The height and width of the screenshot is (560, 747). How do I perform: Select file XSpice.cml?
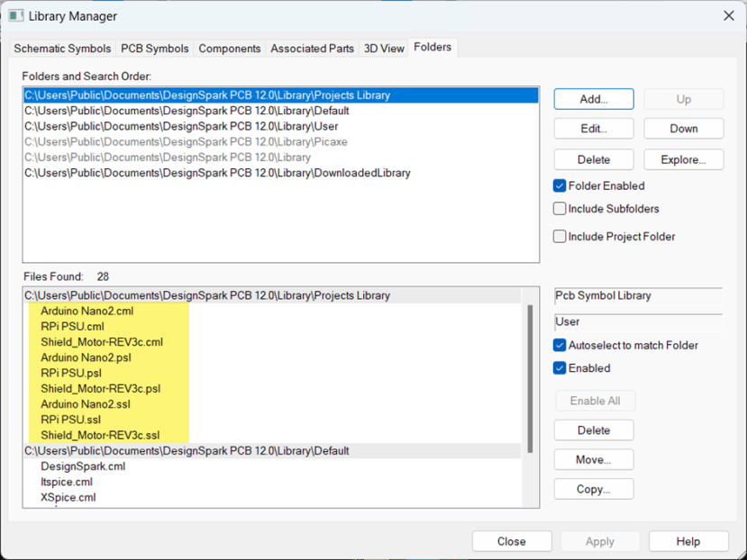tap(68, 497)
